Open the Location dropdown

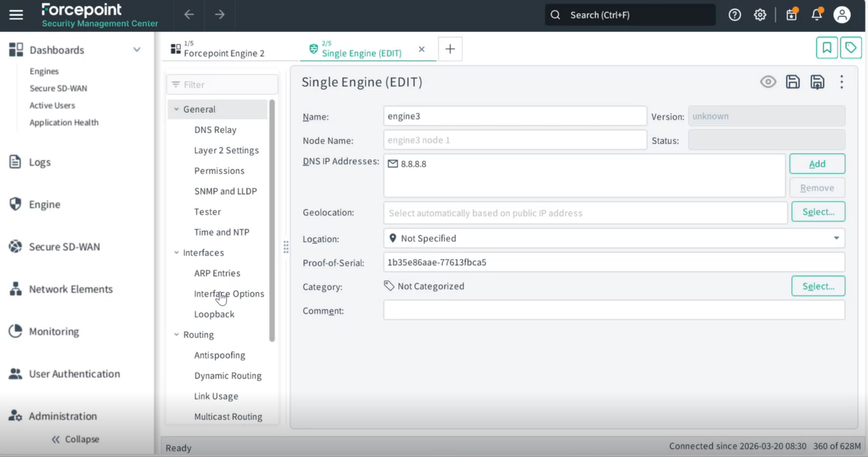pyautogui.click(x=614, y=238)
